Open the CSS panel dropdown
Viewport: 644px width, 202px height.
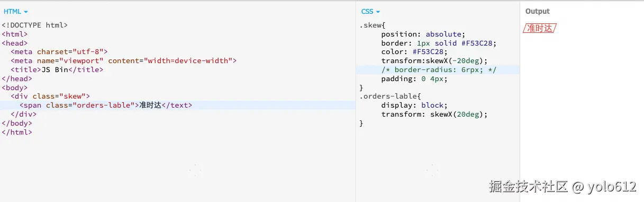[x=370, y=11]
